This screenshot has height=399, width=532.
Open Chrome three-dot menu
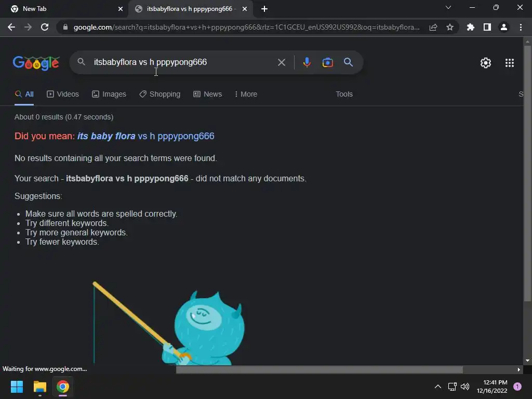tap(521, 27)
